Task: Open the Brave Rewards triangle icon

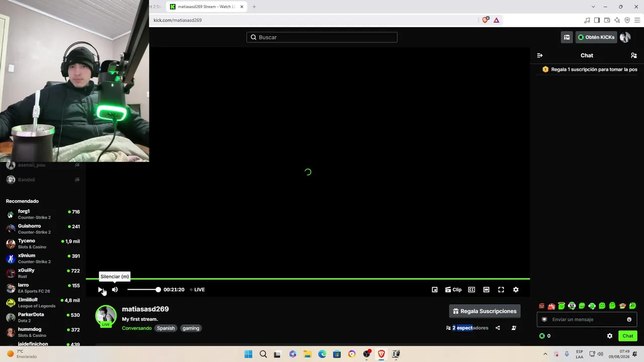Action: (496, 20)
